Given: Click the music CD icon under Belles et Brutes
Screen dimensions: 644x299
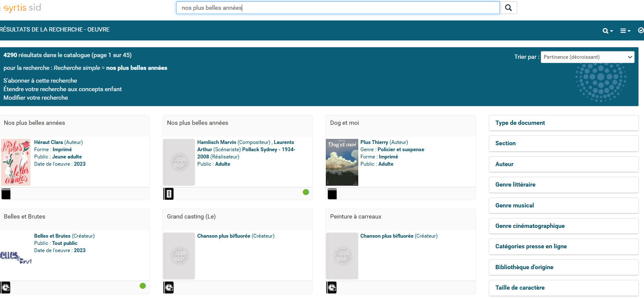Looking at the screenshot, I should (x=6, y=287).
